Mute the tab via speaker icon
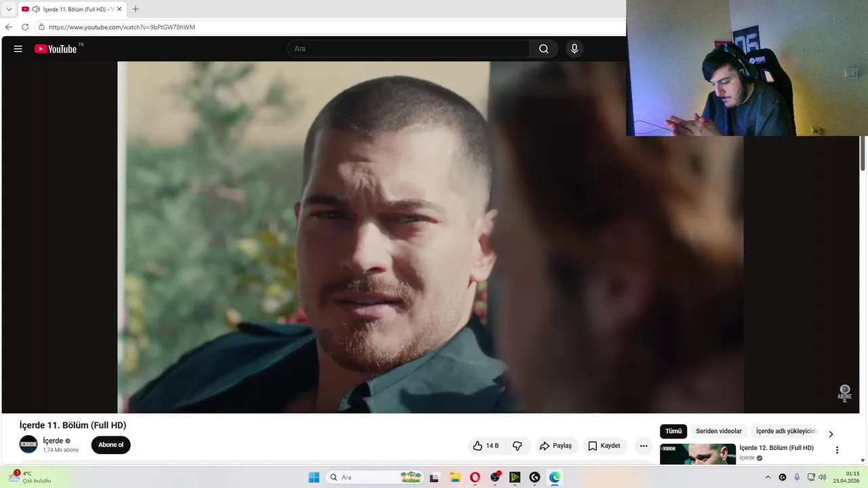Image resolution: width=868 pixels, height=488 pixels. point(36,9)
